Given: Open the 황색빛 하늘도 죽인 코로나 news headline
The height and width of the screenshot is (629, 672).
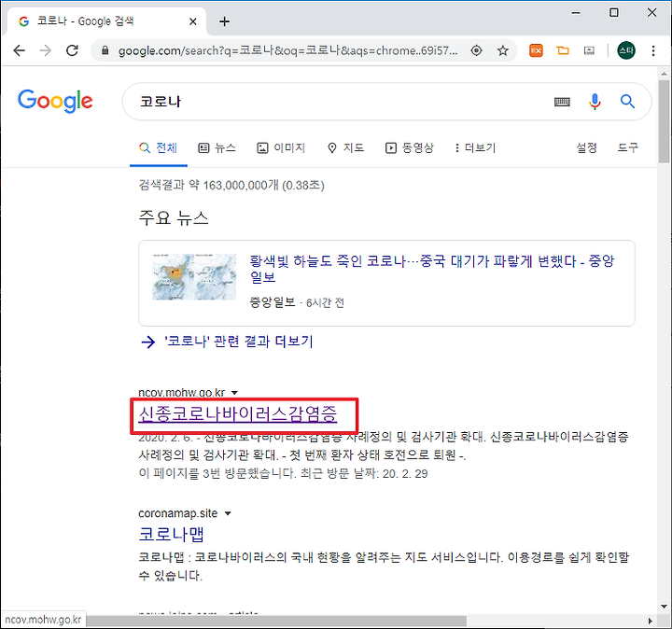Looking at the screenshot, I should point(432,269).
